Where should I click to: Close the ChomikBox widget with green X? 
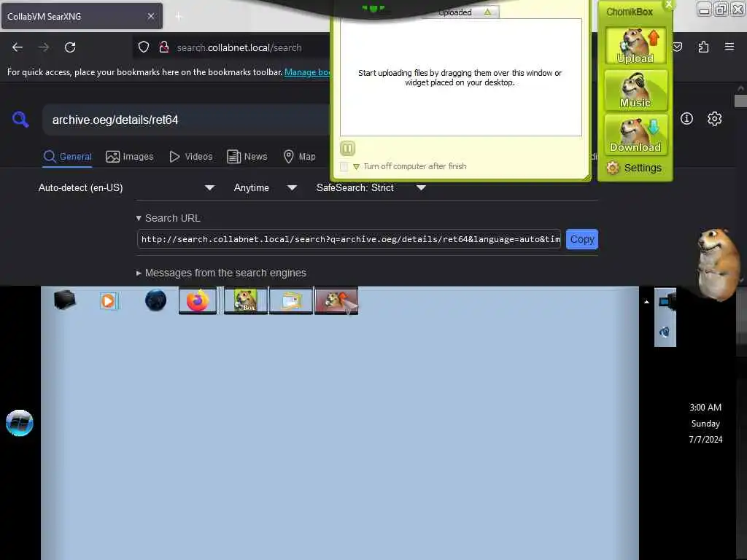point(669,4)
